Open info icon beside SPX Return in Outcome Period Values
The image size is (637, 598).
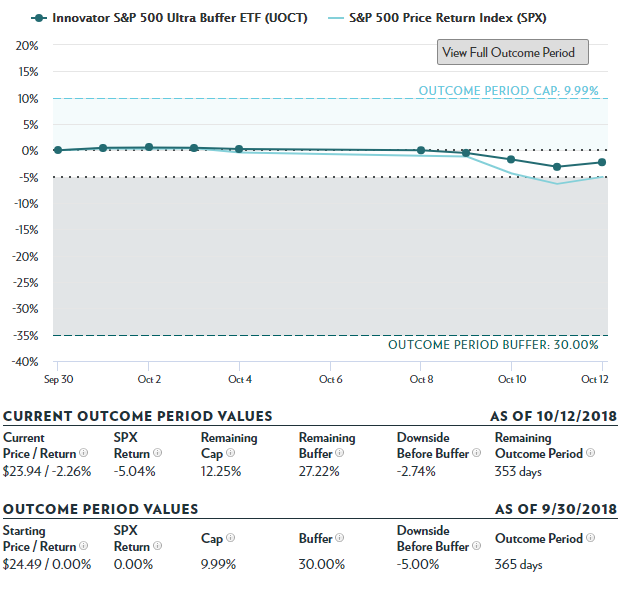[x=158, y=546]
